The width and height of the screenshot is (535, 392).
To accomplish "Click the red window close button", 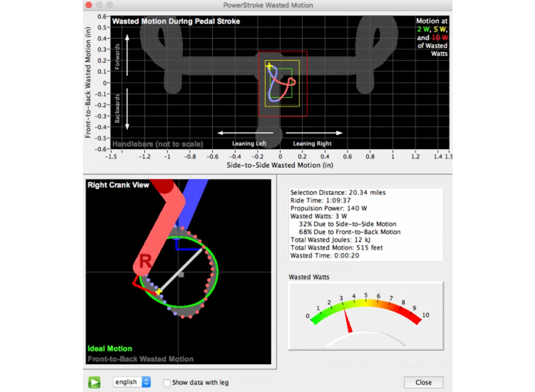I will point(88,5).
